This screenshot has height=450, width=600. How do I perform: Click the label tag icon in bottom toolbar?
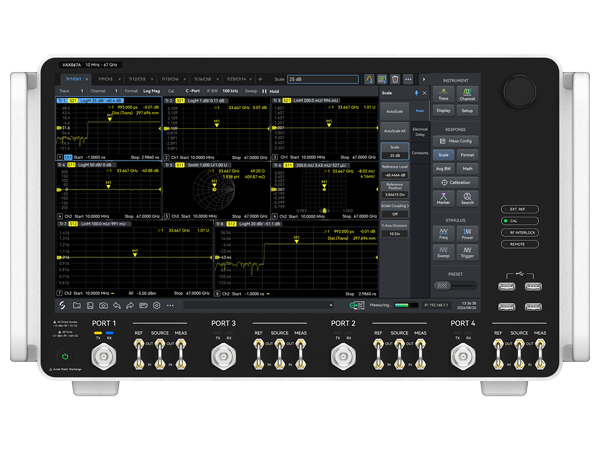[143, 305]
